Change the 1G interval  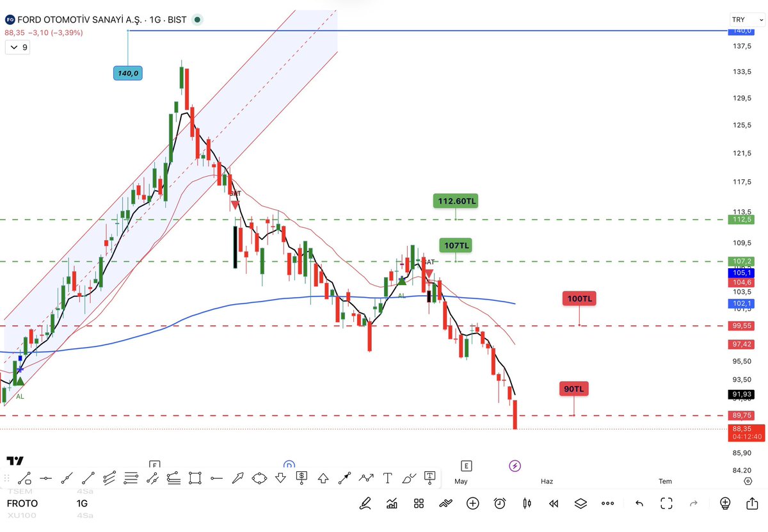82,503
